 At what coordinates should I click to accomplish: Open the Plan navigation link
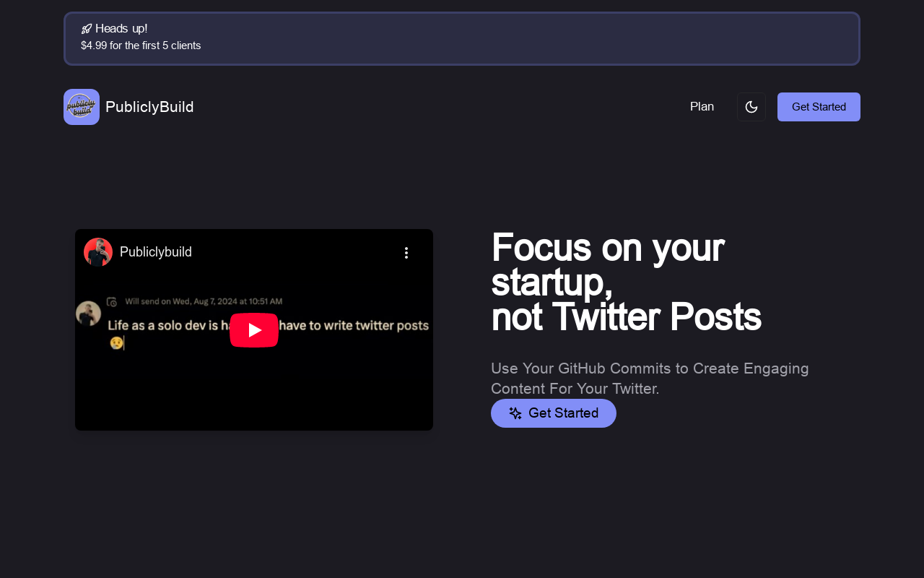tap(702, 107)
